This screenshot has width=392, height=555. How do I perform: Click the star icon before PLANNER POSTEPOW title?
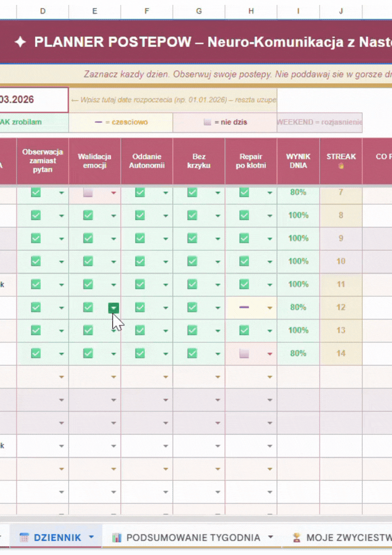click(x=20, y=43)
